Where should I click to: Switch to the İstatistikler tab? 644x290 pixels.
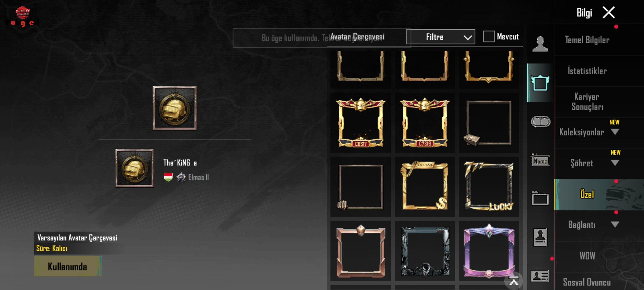click(587, 71)
